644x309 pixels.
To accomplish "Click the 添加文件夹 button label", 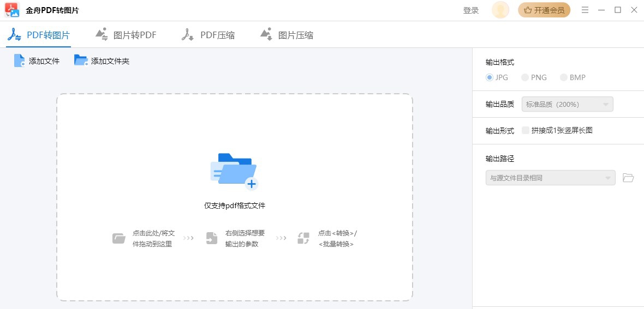I will [110, 61].
